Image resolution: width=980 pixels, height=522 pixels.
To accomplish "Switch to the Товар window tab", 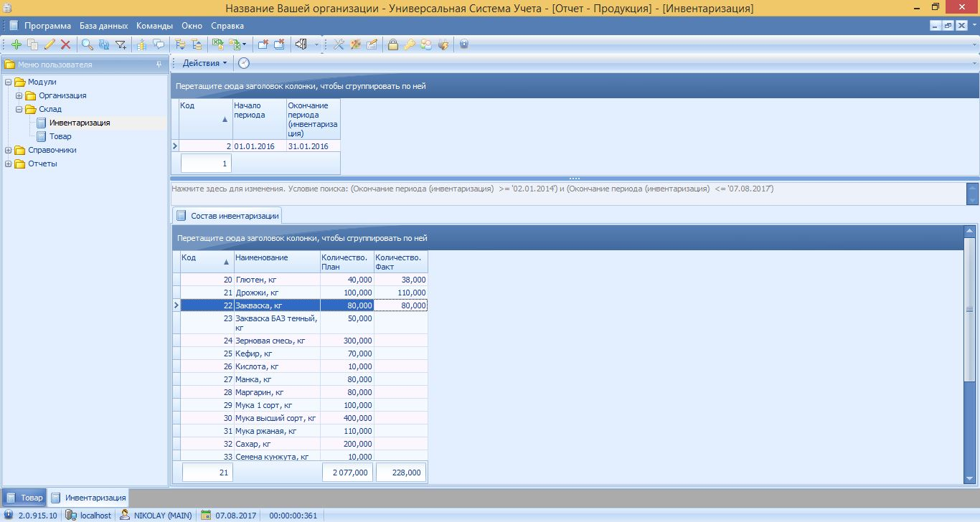I will (x=24, y=498).
